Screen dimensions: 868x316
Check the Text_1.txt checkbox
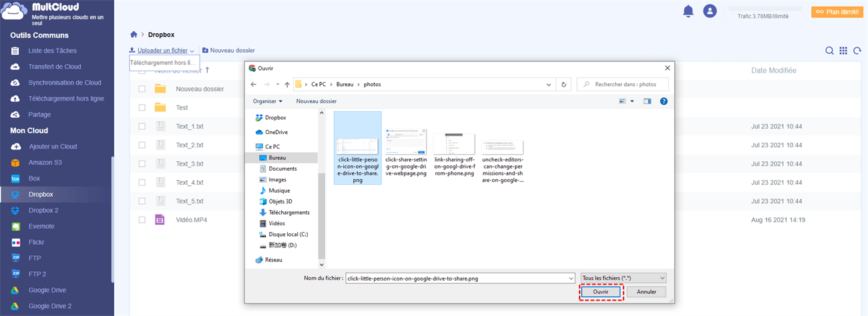[142, 126]
